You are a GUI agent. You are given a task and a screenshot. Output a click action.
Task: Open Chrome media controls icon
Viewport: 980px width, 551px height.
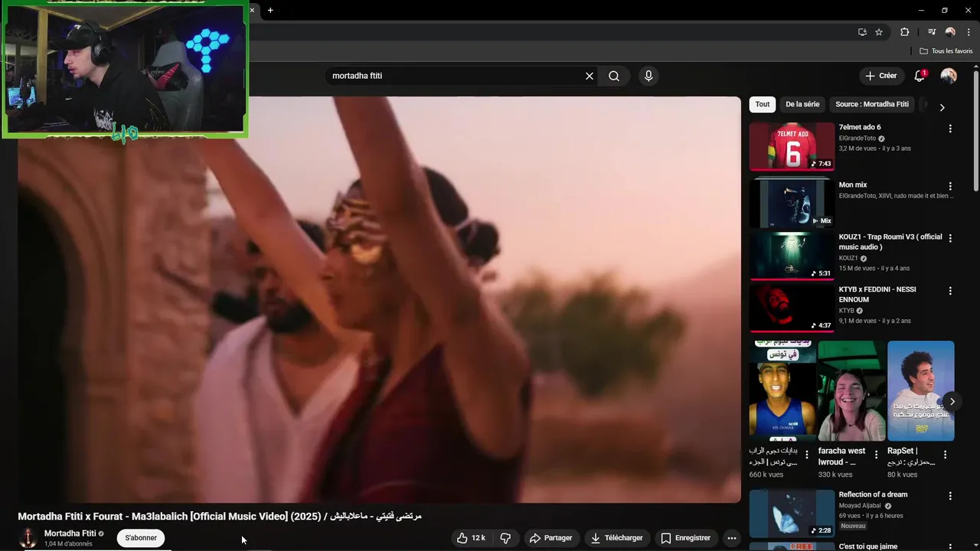932,32
